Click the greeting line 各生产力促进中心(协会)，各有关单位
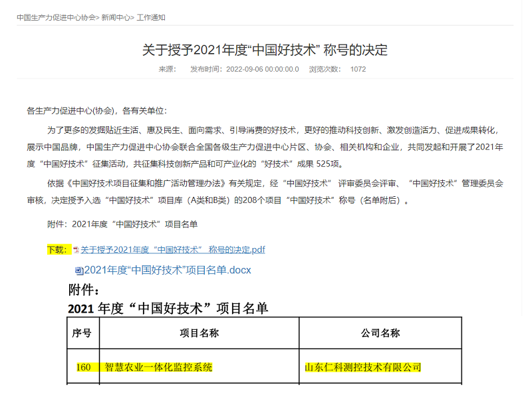This screenshot has height=409, width=532. (96, 111)
